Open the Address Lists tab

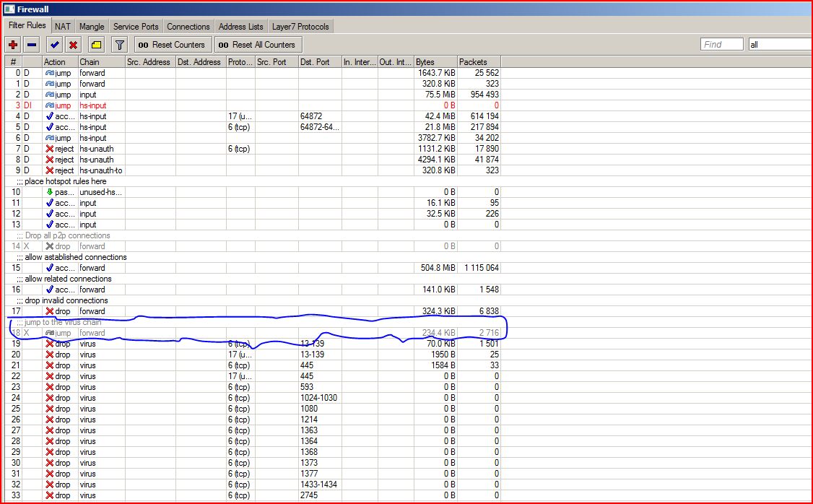pyautogui.click(x=240, y=27)
